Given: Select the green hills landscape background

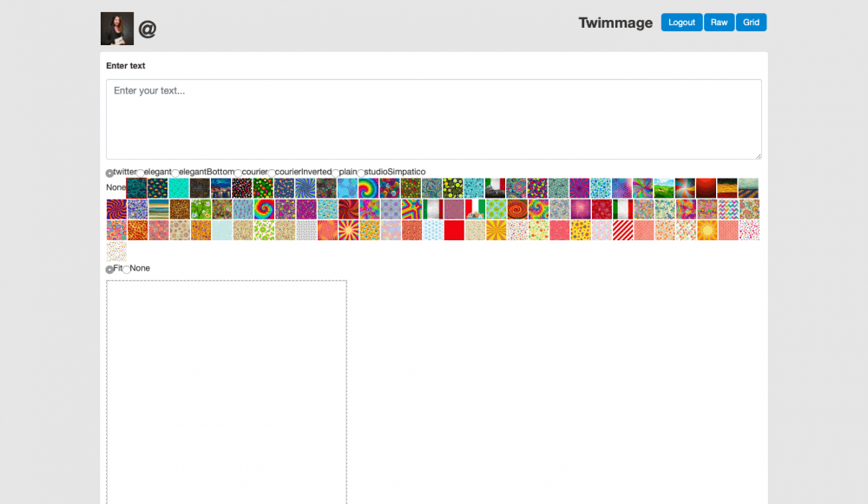Looking at the screenshot, I should coord(664,188).
